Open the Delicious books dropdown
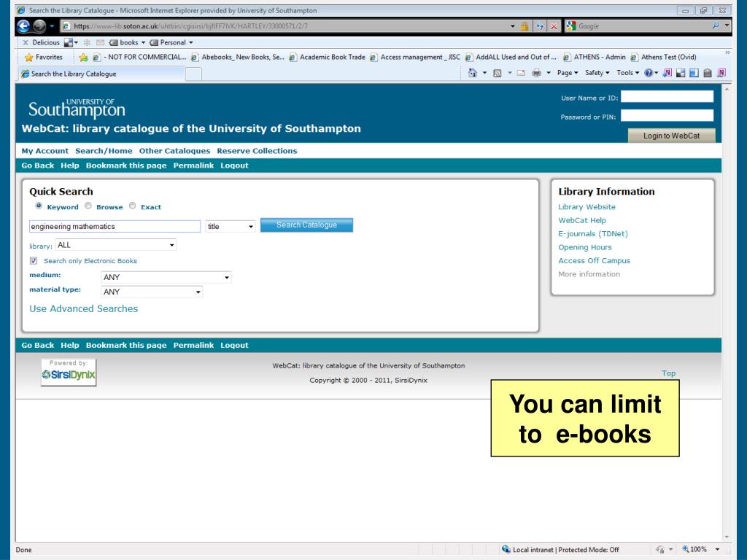This screenshot has width=747, height=560. (127, 42)
